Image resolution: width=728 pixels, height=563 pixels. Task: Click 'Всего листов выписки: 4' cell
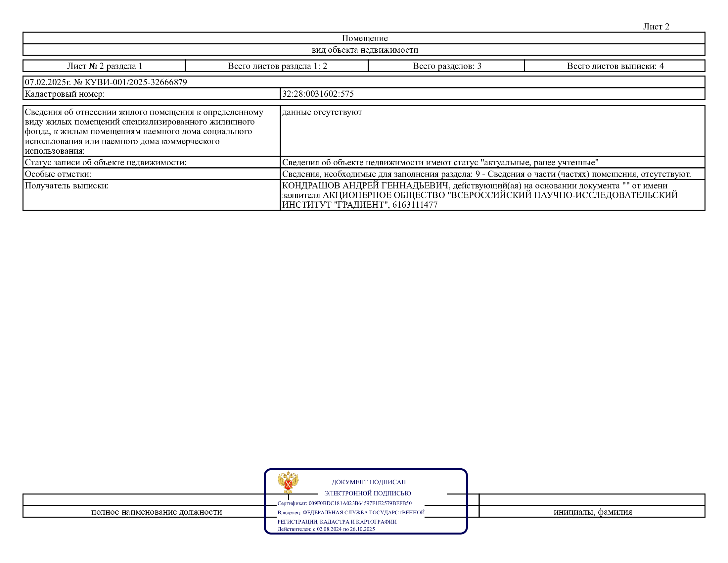click(615, 66)
